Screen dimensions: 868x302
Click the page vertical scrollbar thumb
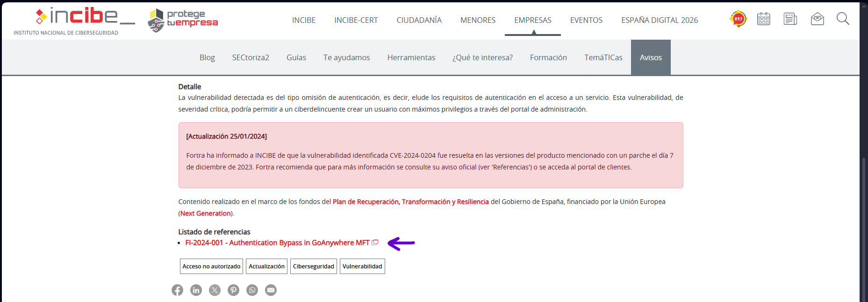coord(864,229)
